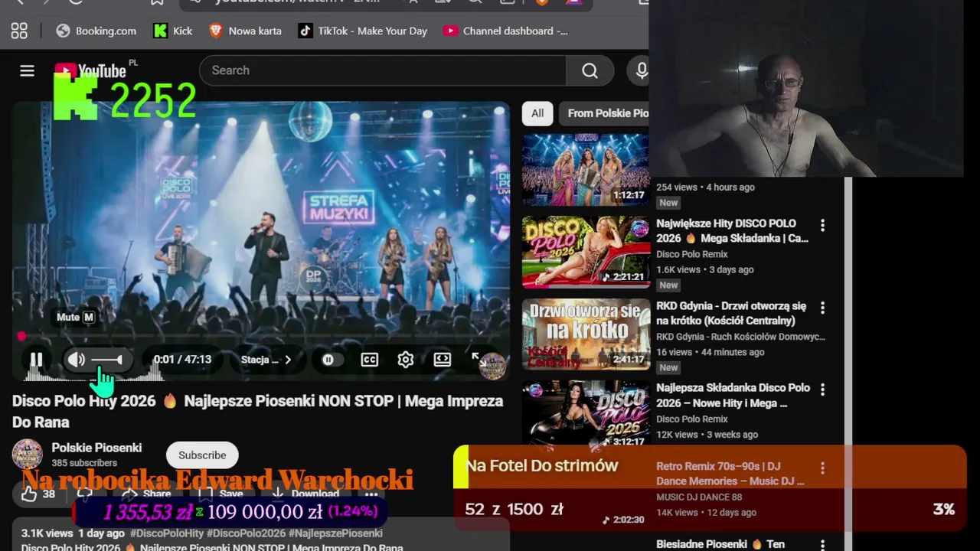This screenshot has height=551, width=980.
Task: Adjust the video volume slider
Action: click(107, 360)
